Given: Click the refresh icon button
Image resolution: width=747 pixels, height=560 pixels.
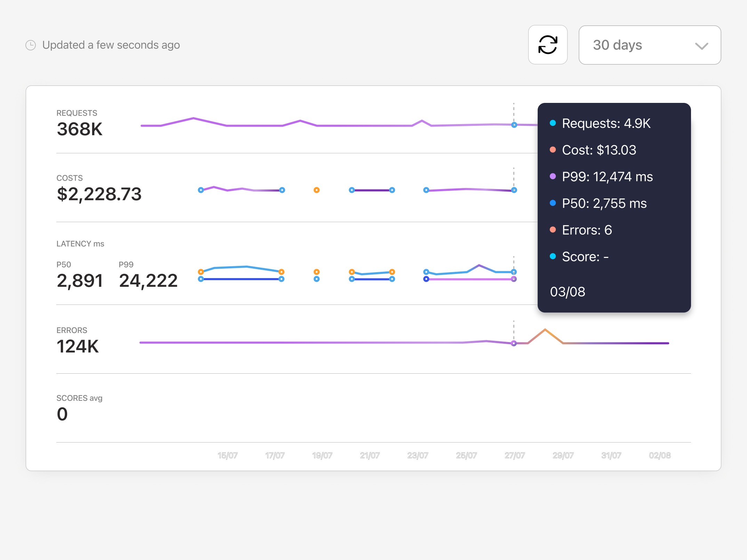Looking at the screenshot, I should [548, 45].
